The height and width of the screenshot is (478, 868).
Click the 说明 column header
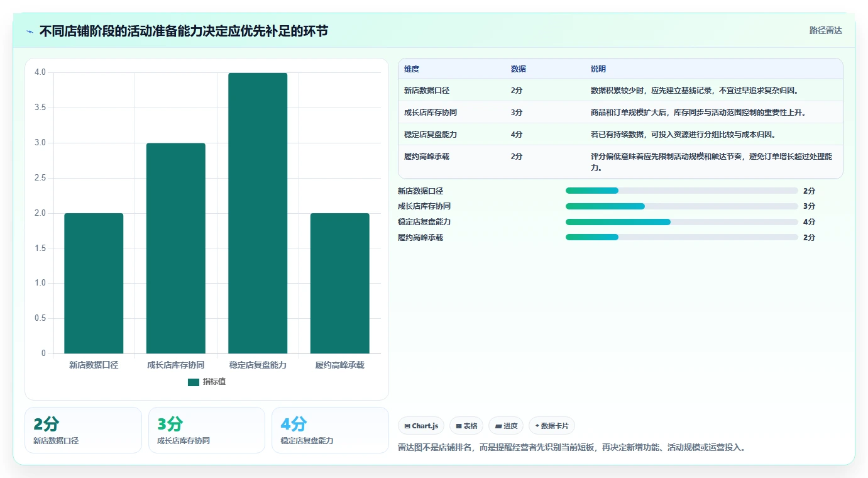click(598, 69)
